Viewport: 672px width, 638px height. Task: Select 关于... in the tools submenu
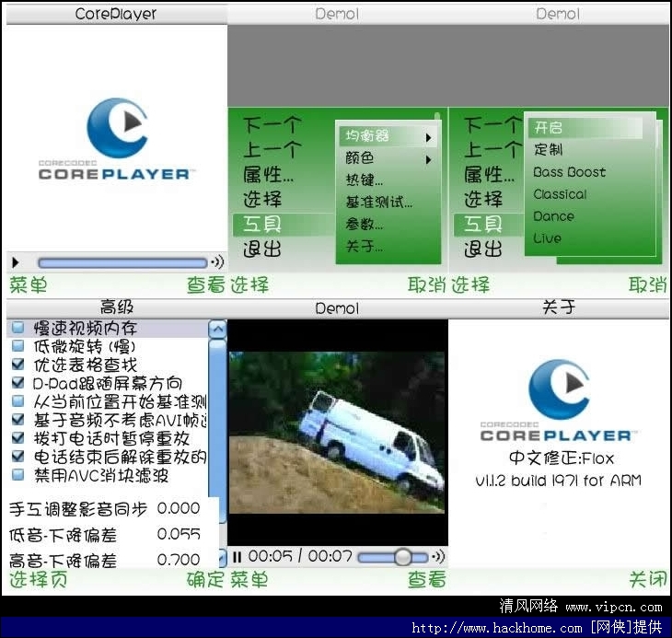click(365, 247)
